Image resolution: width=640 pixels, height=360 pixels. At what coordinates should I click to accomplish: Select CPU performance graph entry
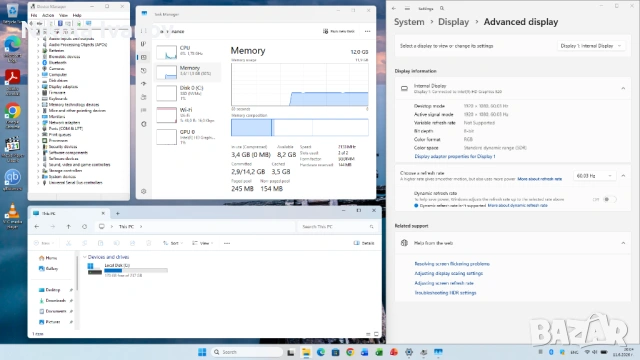(x=188, y=51)
